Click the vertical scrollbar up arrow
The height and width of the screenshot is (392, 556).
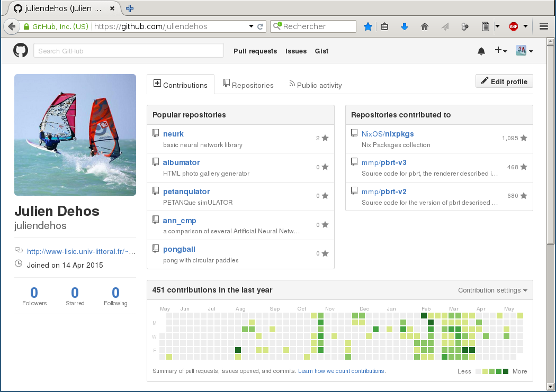tap(550, 42)
